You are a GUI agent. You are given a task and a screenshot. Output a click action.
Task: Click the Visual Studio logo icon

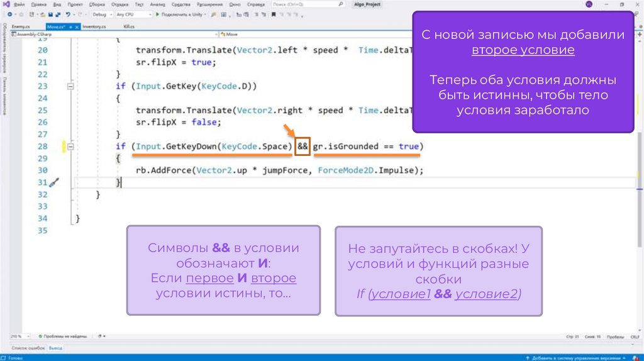coord(6,4)
